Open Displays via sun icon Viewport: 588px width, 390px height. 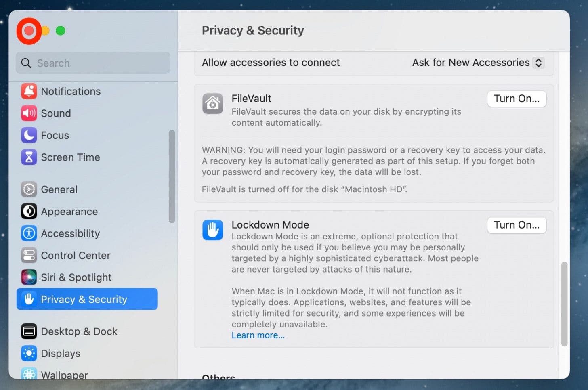29,353
